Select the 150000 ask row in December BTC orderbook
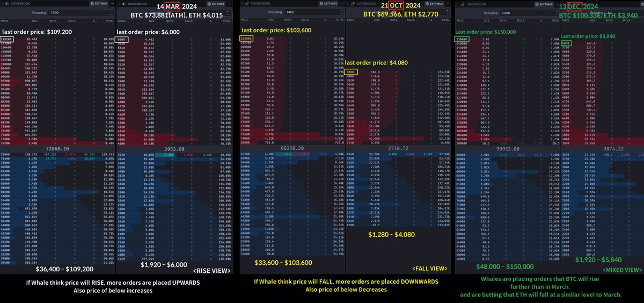The height and width of the screenshot is (303, 644). point(508,39)
